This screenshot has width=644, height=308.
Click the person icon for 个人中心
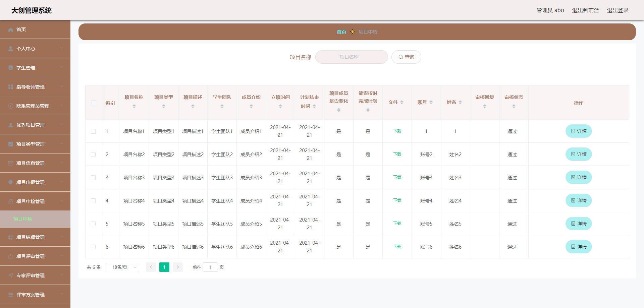(x=11, y=49)
